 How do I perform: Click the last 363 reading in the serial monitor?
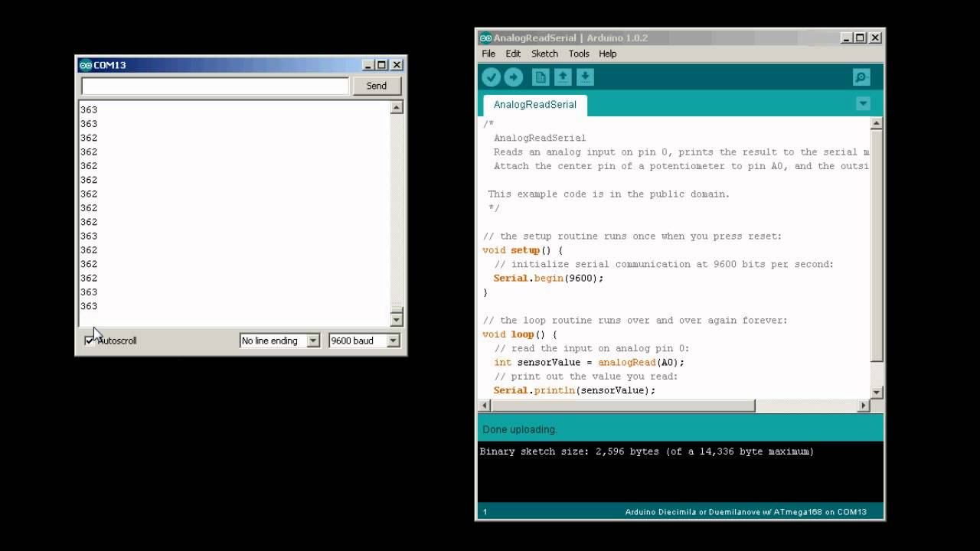(89, 306)
